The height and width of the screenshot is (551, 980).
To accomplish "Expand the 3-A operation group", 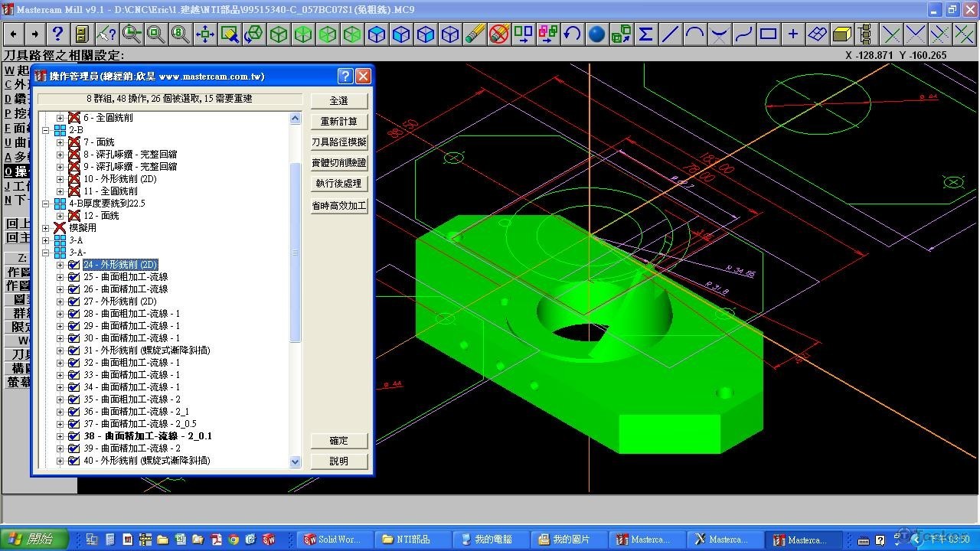I will pyautogui.click(x=46, y=240).
